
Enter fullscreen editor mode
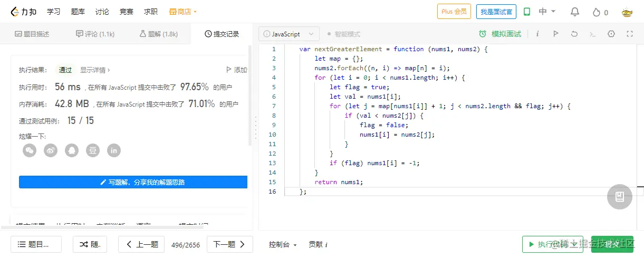pyautogui.click(x=629, y=34)
